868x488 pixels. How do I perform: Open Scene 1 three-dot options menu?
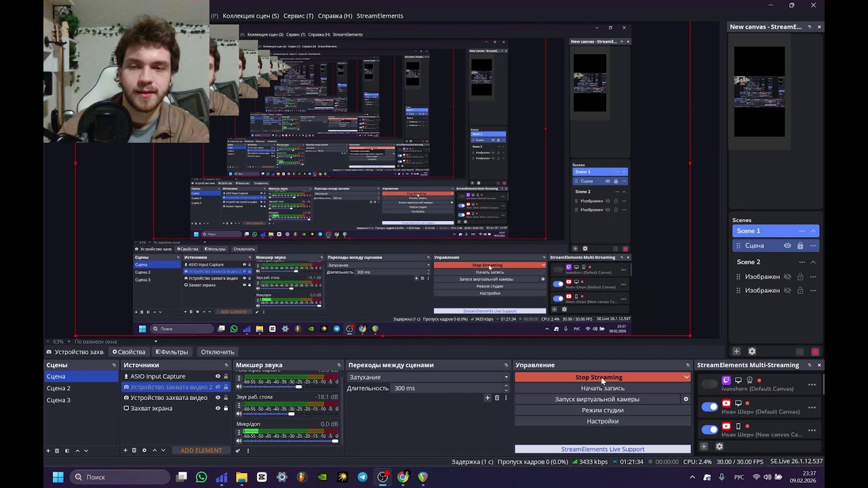pos(802,231)
